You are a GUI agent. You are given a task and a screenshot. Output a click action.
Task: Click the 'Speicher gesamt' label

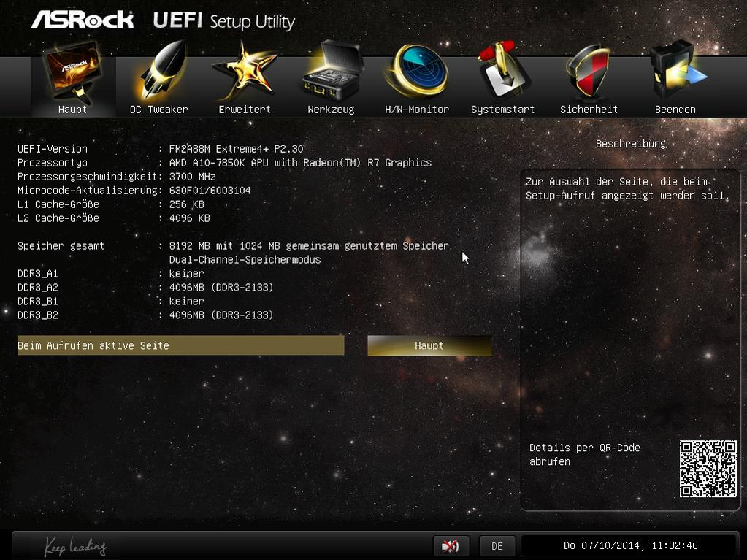click(61, 246)
